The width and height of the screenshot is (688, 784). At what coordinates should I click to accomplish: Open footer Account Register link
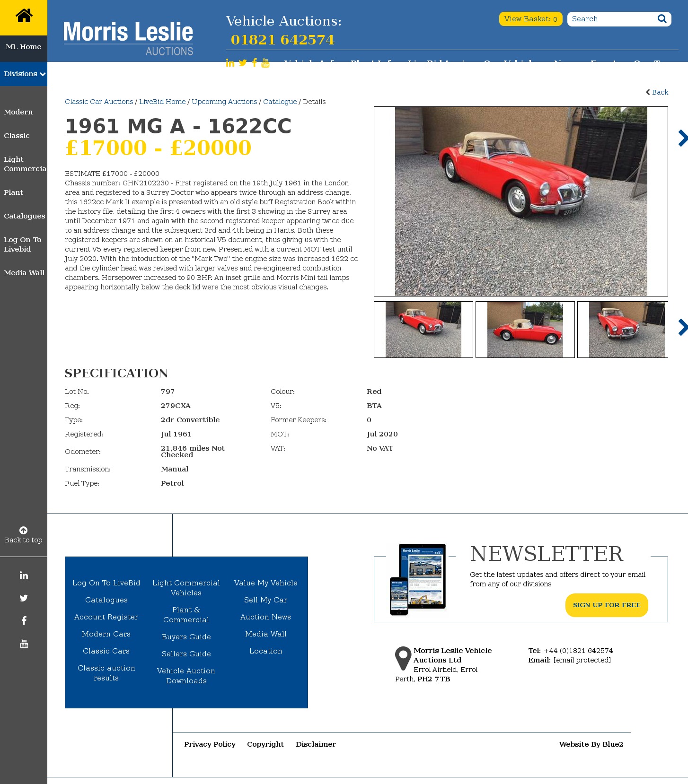(106, 617)
